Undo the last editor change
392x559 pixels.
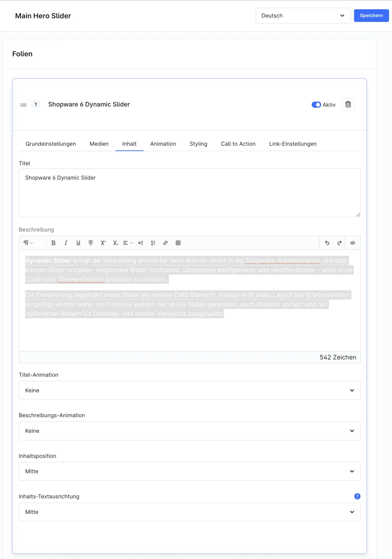327,243
